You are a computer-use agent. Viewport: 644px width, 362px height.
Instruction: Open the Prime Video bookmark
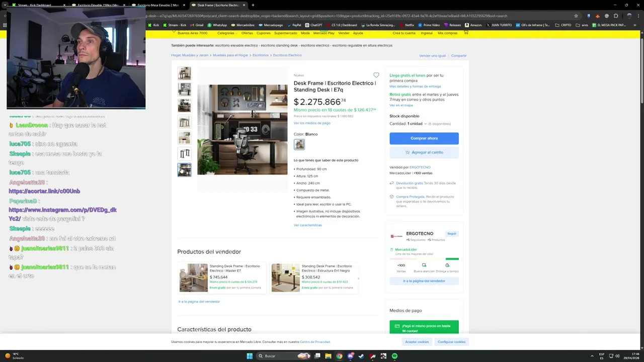(429, 25)
